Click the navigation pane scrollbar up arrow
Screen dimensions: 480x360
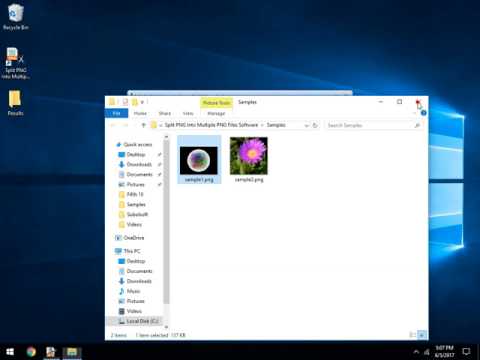coord(166,137)
